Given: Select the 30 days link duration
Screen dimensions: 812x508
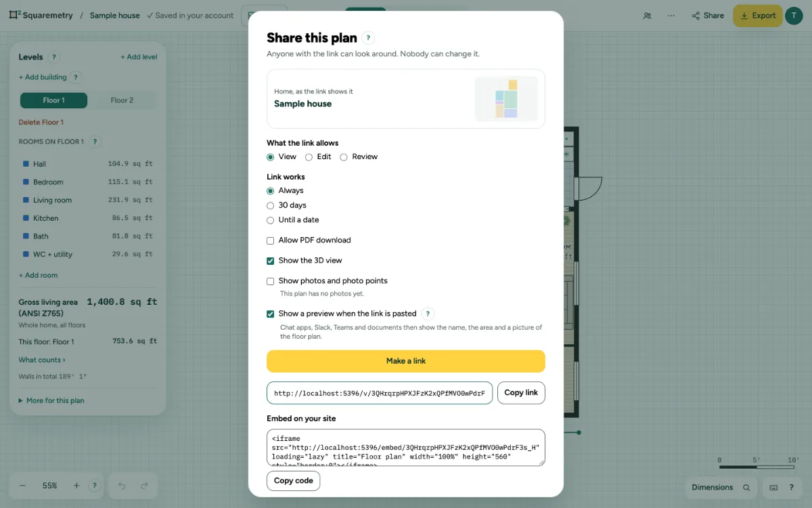Looking at the screenshot, I should (271, 205).
